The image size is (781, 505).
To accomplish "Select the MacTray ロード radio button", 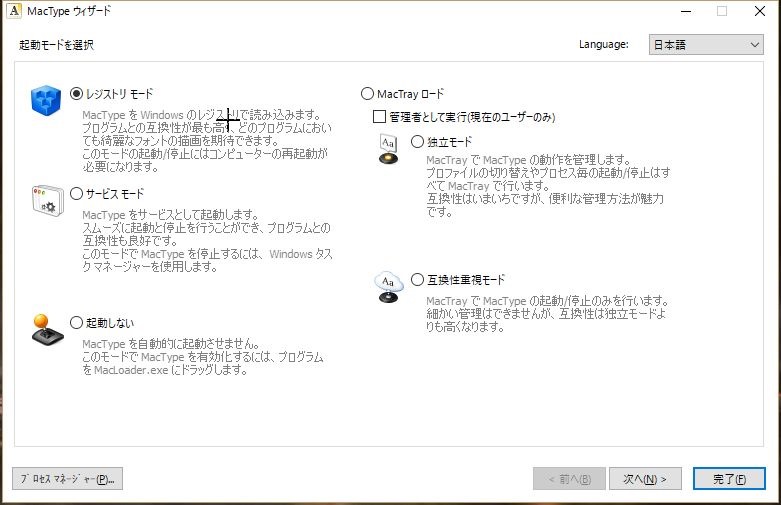I will click(x=367, y=94).
